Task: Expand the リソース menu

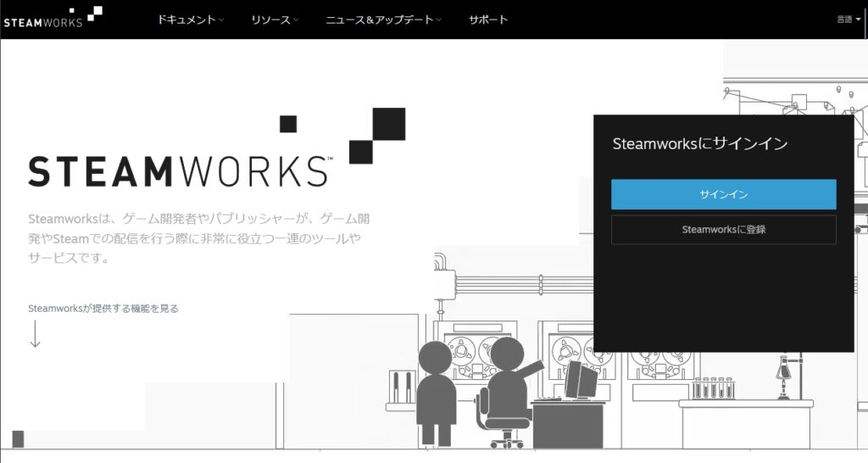Action: [274, 20]
